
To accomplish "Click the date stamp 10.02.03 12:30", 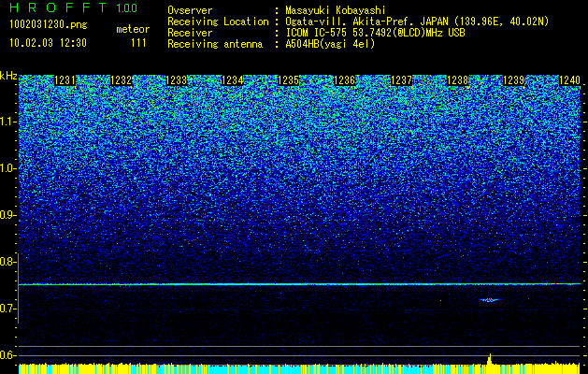I will click(48, 43).
